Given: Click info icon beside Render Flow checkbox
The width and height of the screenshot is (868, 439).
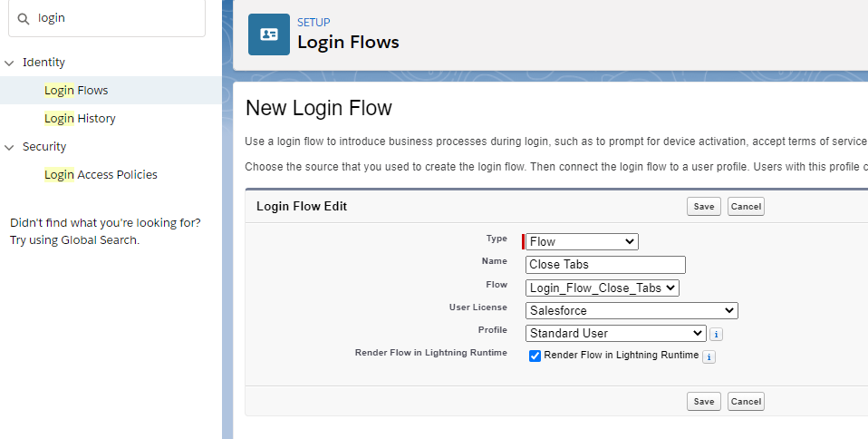Looking at the screenshot, I should pos(709,356).
